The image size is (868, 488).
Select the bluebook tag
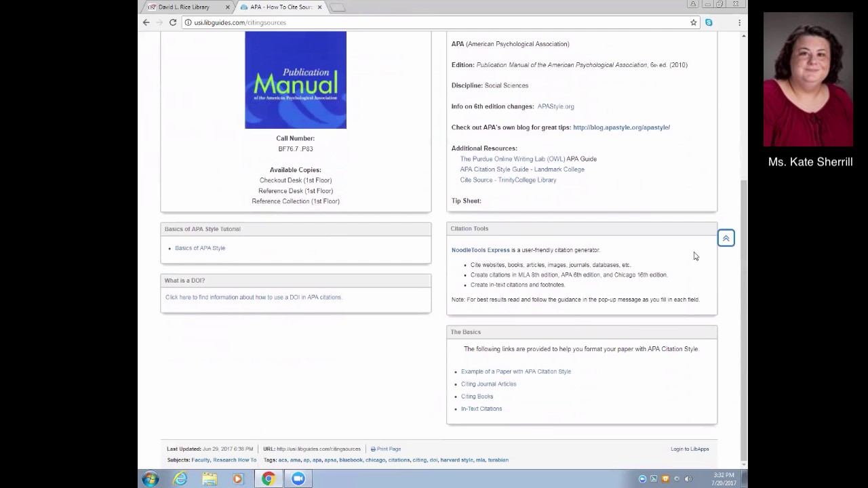click(351, 460)
